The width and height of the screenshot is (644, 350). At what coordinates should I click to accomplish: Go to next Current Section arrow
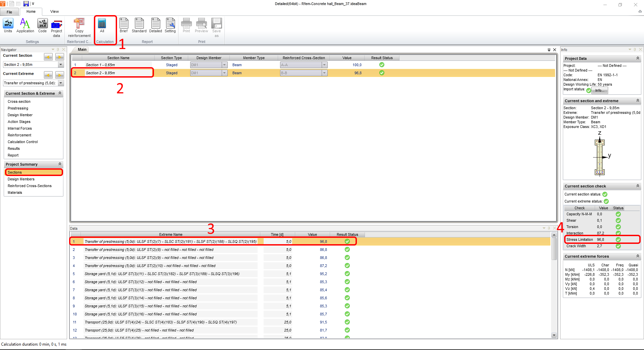[x=60, y=57]
